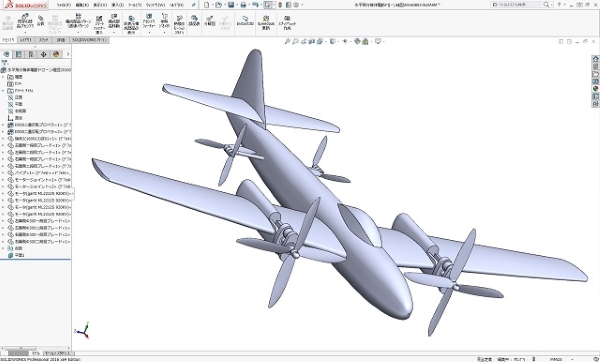Click the New document icon

pyautogui.click(x=207, y=5)
